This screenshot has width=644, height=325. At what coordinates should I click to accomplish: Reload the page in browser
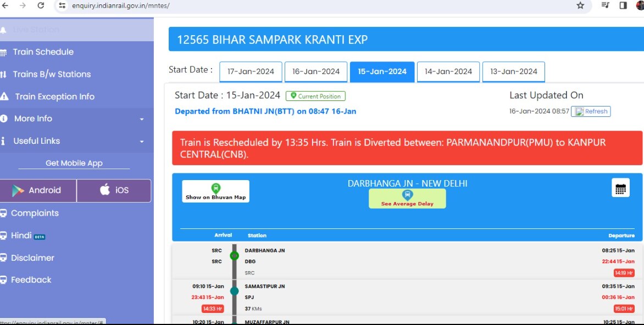click(41, 5)
